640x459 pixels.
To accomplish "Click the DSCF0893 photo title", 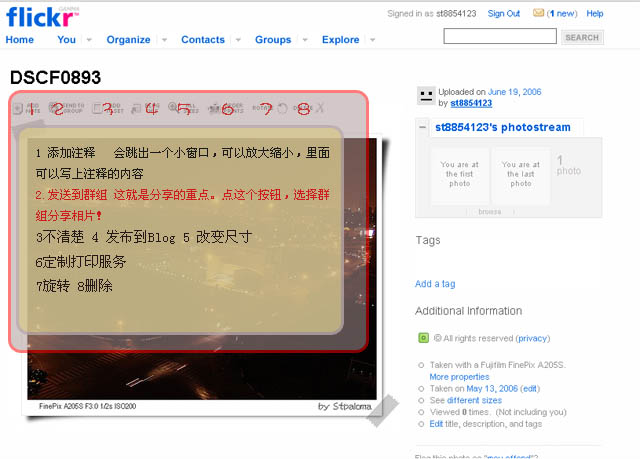I will [x=56, y=78].
